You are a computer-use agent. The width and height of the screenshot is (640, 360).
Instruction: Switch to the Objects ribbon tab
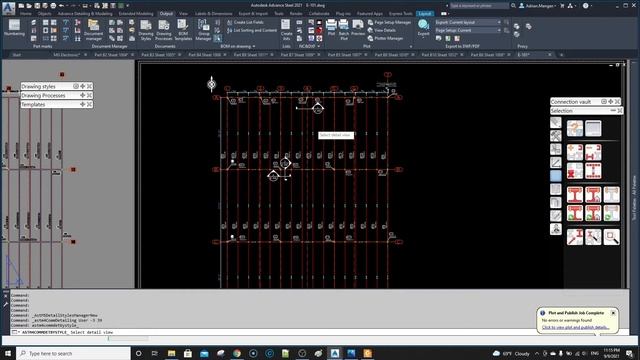(x=44, y=13)
